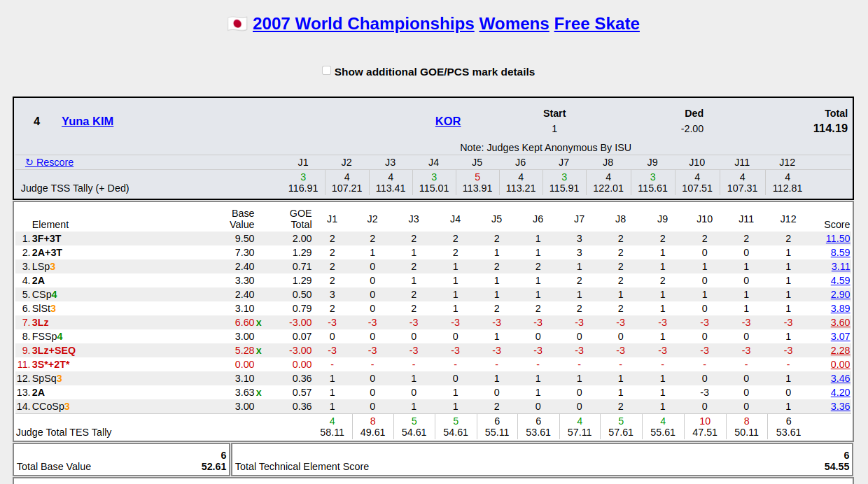868x484 pixels.
Task: Open the 3.46 score for SpSq3
Action: 840,378
